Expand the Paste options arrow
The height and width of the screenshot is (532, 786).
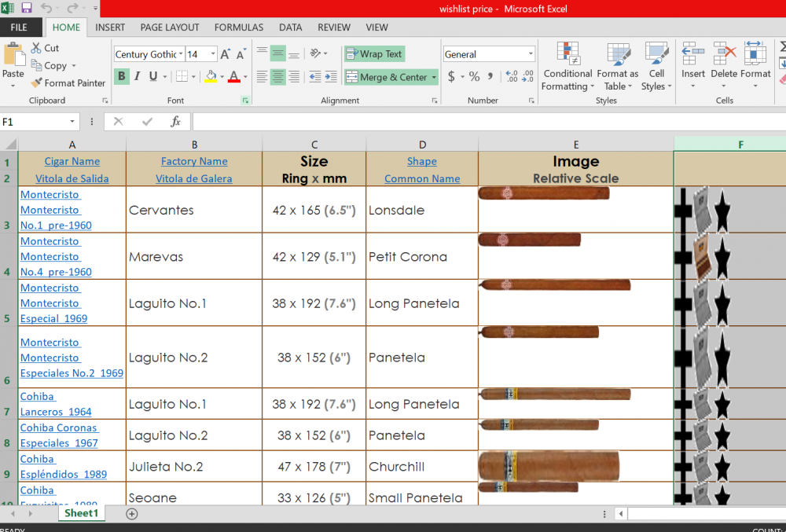point(13,86)
